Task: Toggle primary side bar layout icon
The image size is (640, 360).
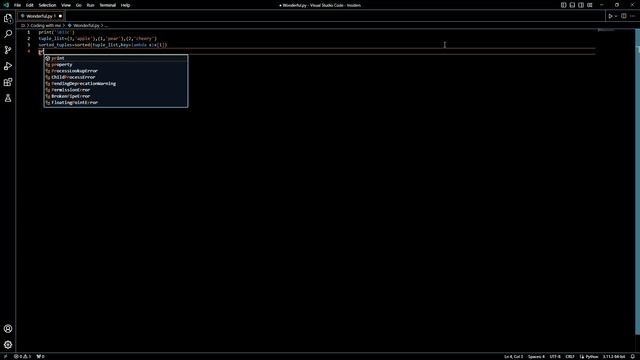Action: tap(563, 5)
